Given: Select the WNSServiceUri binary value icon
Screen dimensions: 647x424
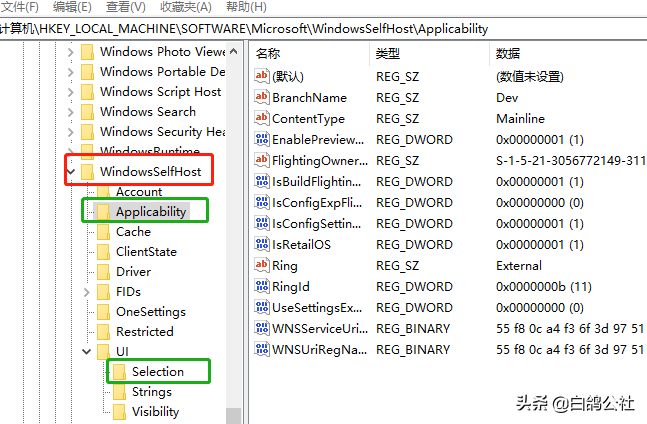Looking at the screenshot, I should (x=262, y=329).
